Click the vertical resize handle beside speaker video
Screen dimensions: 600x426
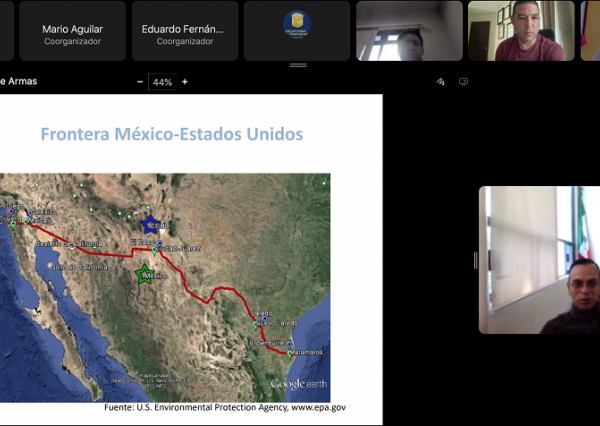[x=475, y=260]
